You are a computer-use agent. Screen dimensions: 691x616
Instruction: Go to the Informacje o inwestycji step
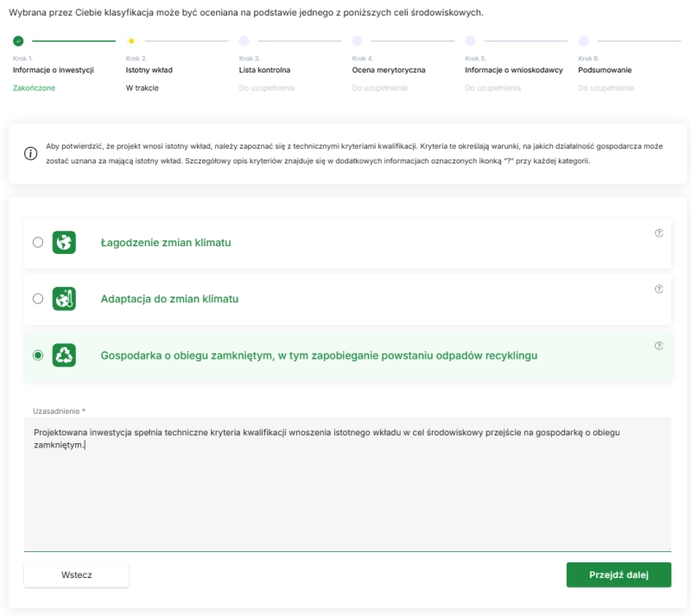click(53, 70)
